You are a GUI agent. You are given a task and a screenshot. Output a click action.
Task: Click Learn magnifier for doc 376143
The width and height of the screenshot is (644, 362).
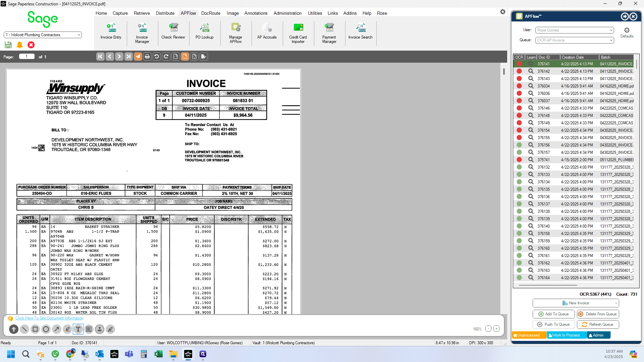coord(531,79)
